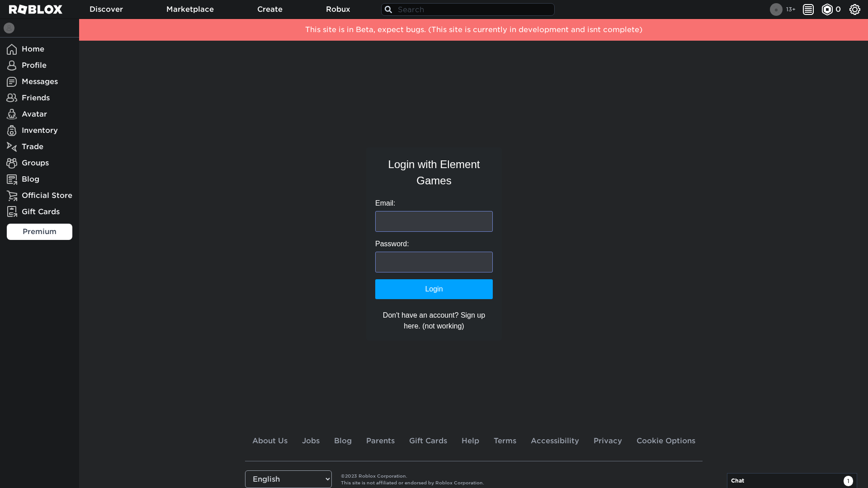Open the Terms footer link
This screenshot has height=488, width=868.
tap(505, 441)
